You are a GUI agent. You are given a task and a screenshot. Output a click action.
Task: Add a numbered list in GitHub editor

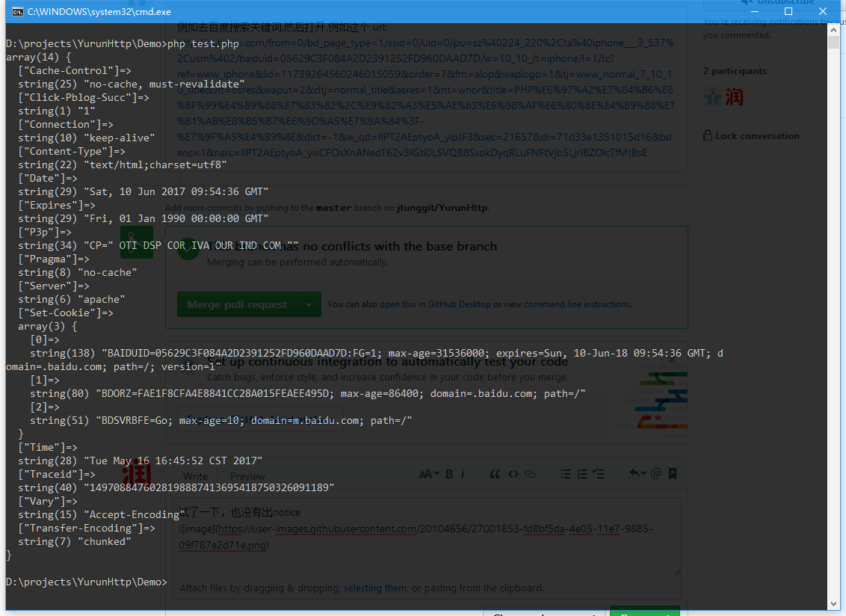pos(581,474)
